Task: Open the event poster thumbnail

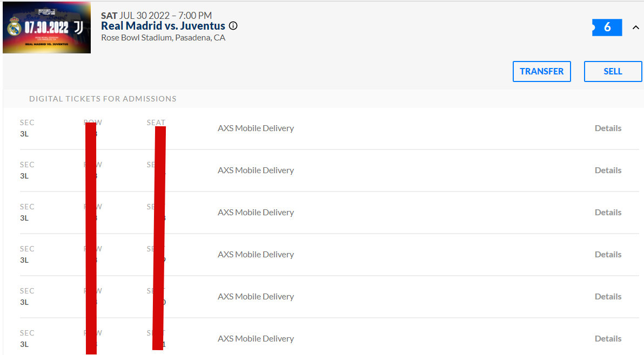Action: coord(46,28)
